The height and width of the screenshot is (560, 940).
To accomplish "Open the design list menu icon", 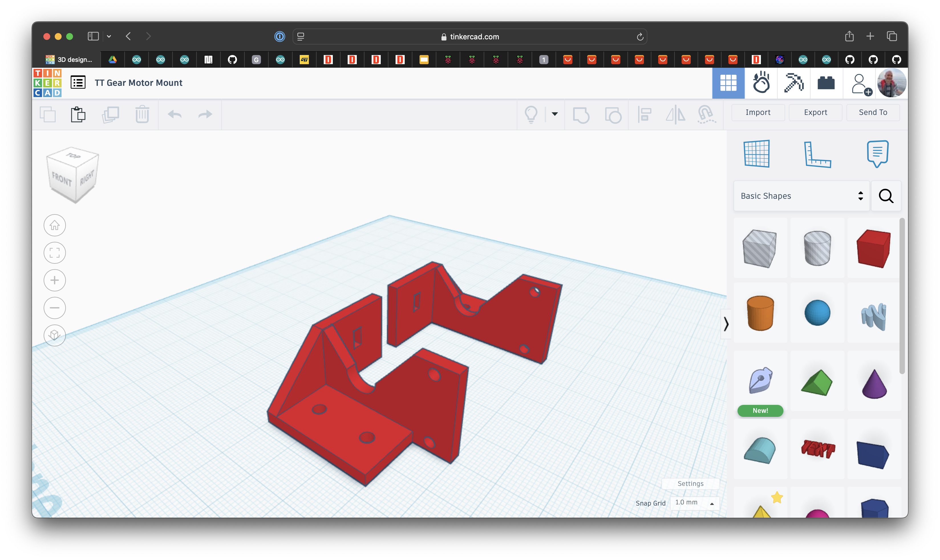I will 78,83.
